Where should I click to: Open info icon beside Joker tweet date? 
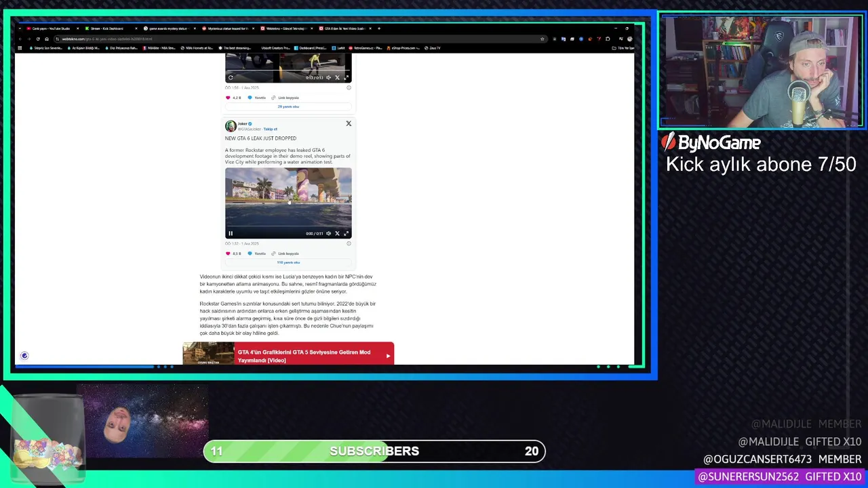(349, 243)
